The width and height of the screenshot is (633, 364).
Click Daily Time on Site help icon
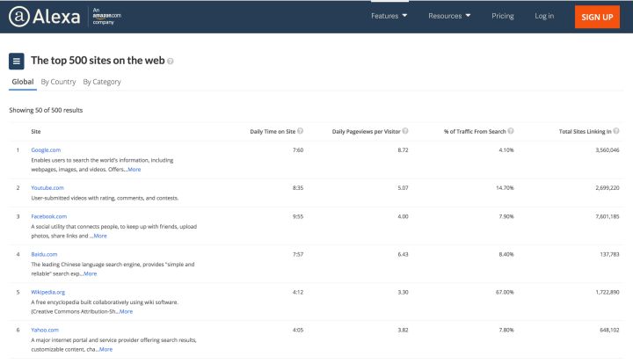(x=301, y=131)
